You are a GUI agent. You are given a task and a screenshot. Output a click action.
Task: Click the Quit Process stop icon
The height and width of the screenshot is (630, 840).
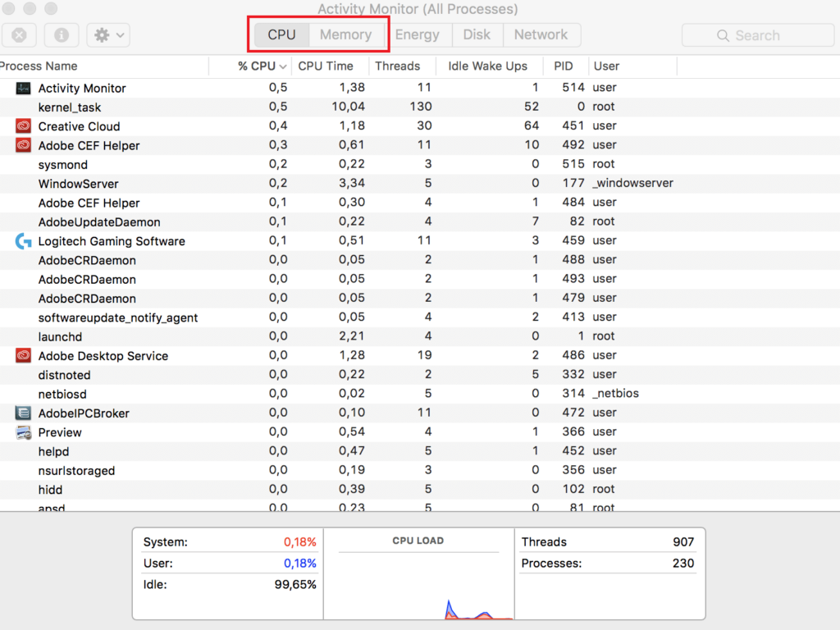coord(20,35)
